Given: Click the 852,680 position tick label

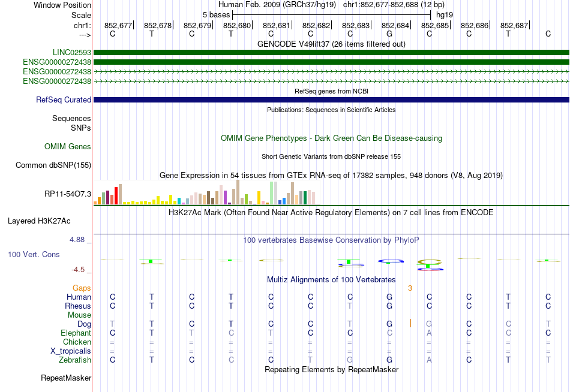Looking at the screenshot, I should 237,25.
